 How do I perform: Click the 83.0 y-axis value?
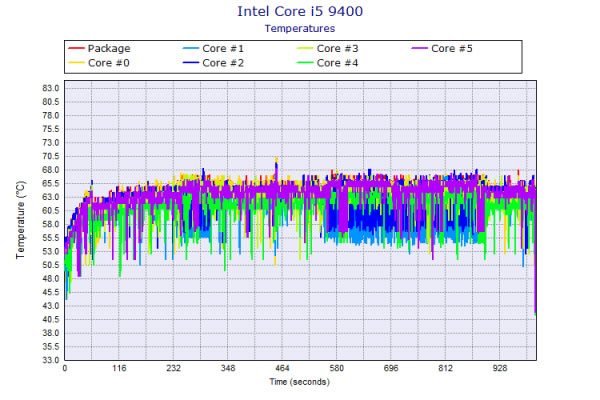[x=51, y=88]
